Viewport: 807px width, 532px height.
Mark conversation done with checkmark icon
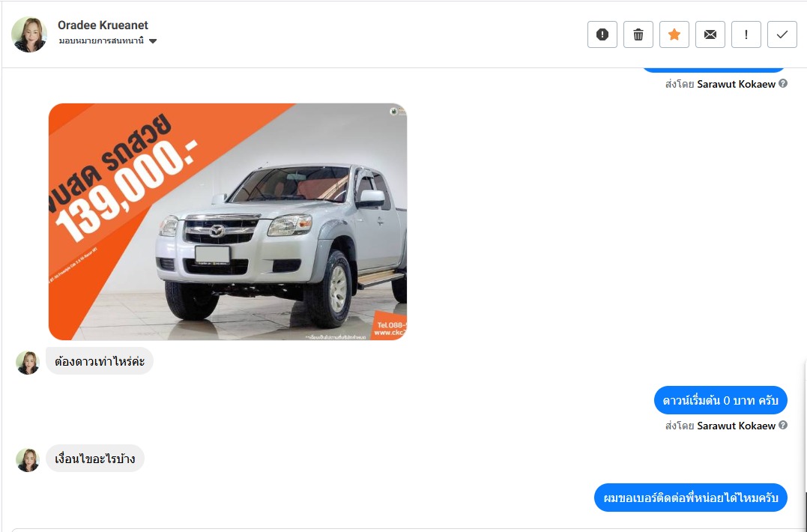[782, 34]
